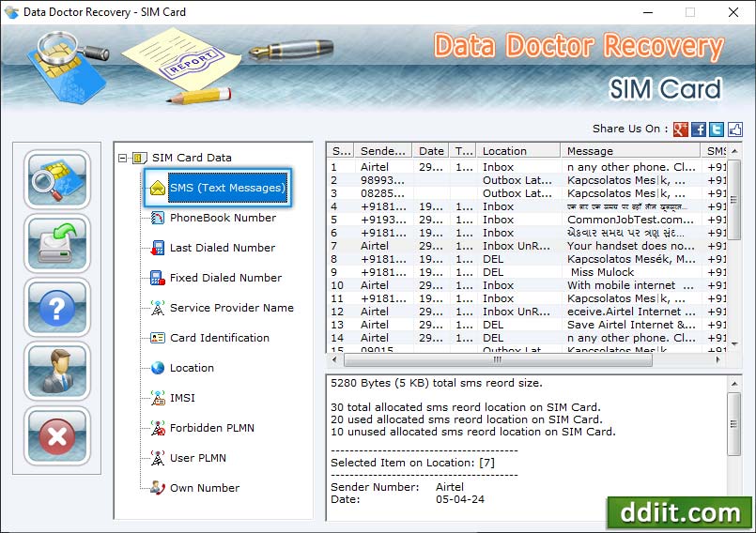Select Card Identification item
Viewport: 756px width, 533px height.
tap(220, 338)
